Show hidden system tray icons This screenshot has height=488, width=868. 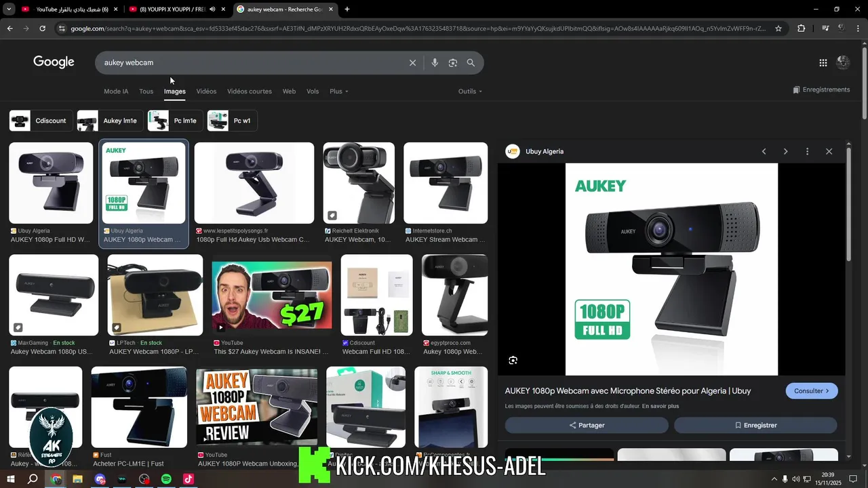tap(774, 479)
